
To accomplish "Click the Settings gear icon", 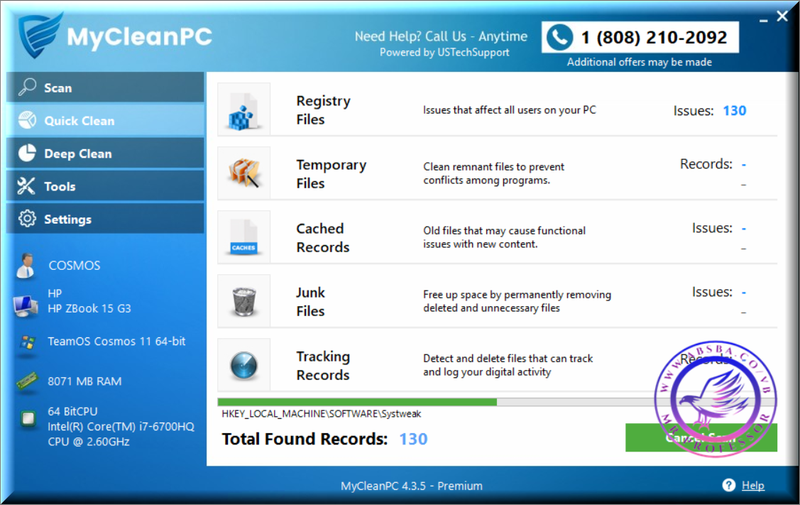I will [27, 219].
